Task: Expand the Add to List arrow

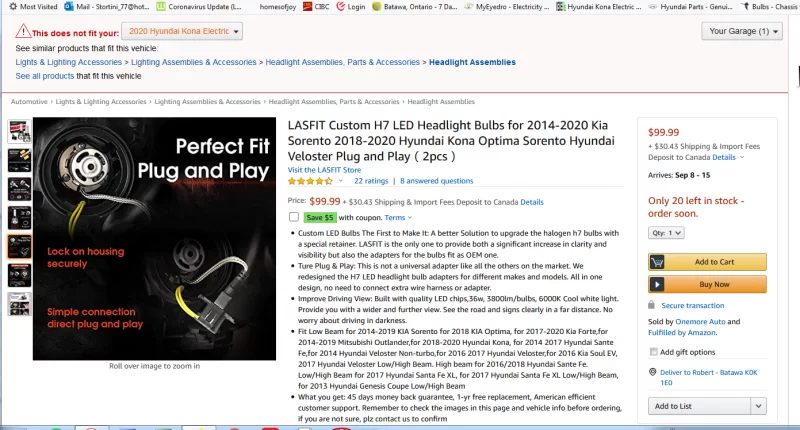Action: pyautogui.click(x=758, y=406)
